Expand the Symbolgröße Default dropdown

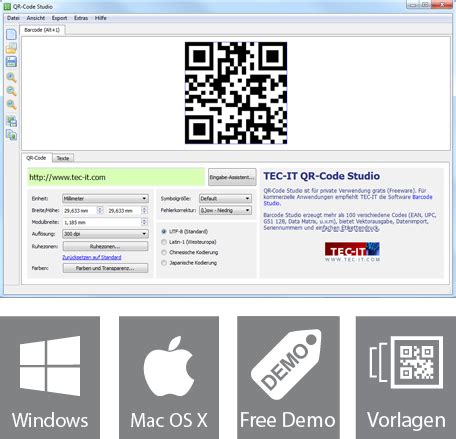pos(225,199)
